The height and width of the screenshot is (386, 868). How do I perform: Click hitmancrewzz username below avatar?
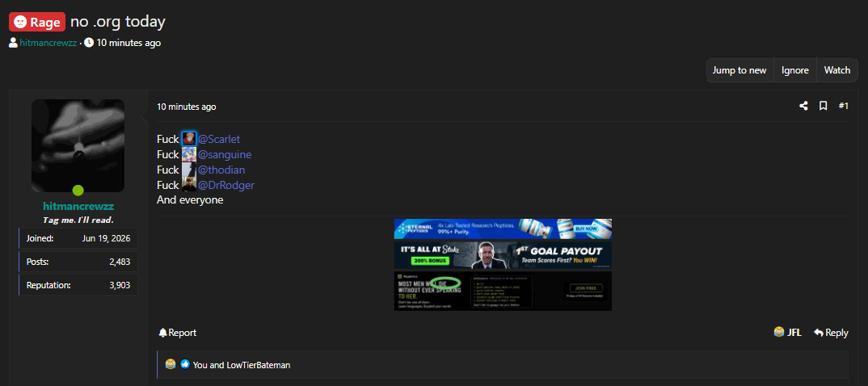pos(78,206)
